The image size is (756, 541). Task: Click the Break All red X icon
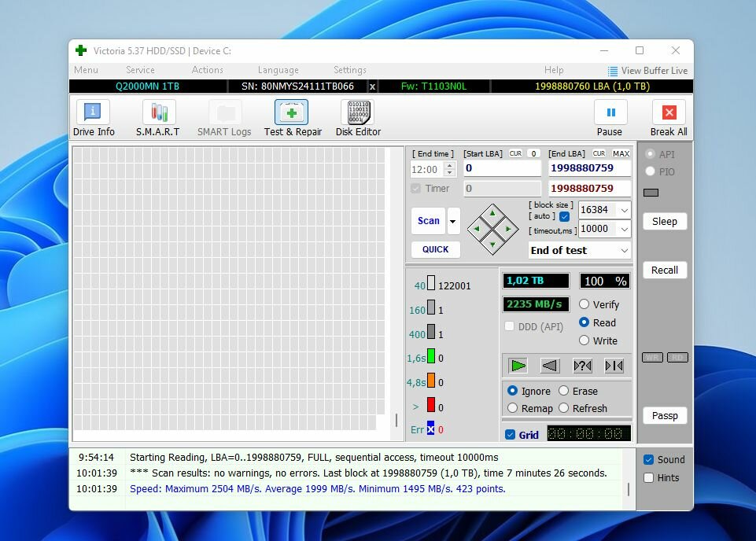(669, 112)
